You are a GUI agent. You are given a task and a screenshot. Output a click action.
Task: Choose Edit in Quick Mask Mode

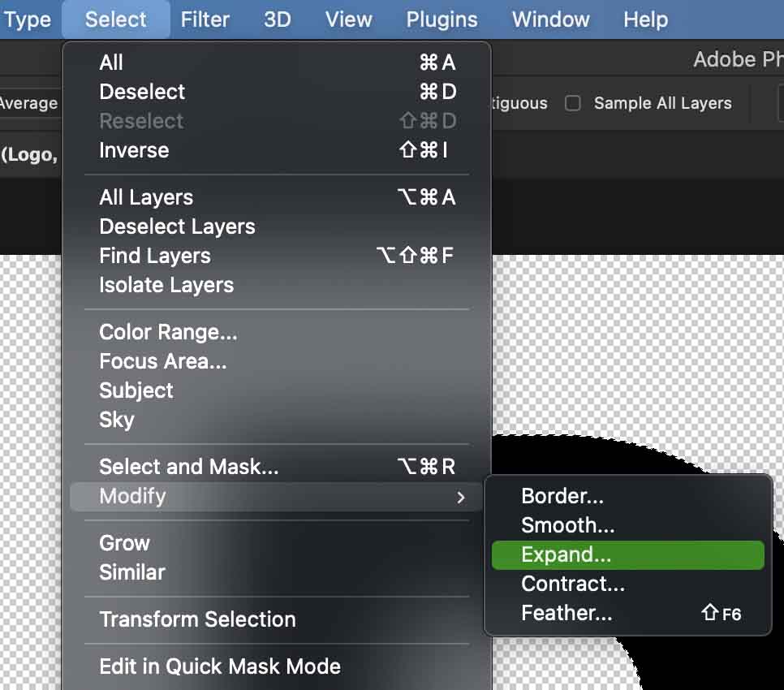pos(277,666)
